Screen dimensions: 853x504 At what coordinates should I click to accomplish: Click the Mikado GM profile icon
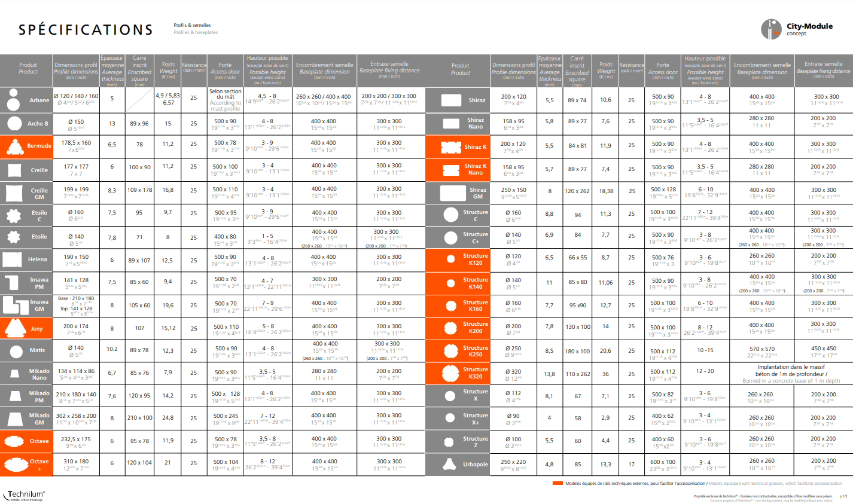tap(14, 418)
